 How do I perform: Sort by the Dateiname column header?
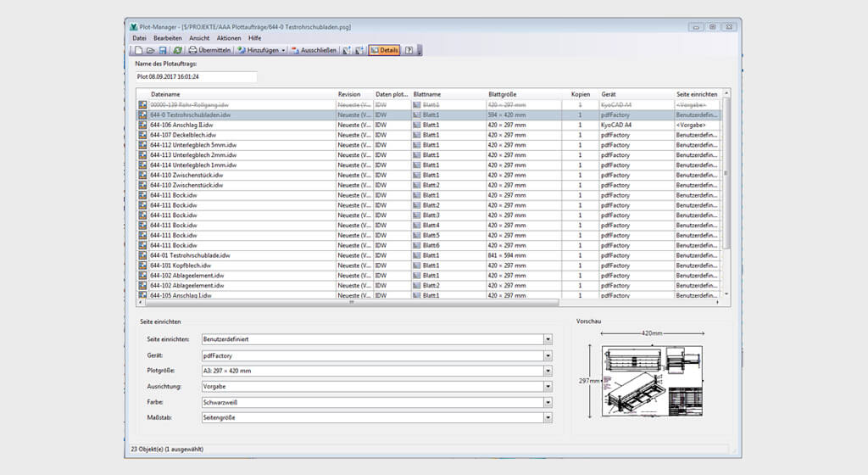pyautogui.click(x=165, y=94)
